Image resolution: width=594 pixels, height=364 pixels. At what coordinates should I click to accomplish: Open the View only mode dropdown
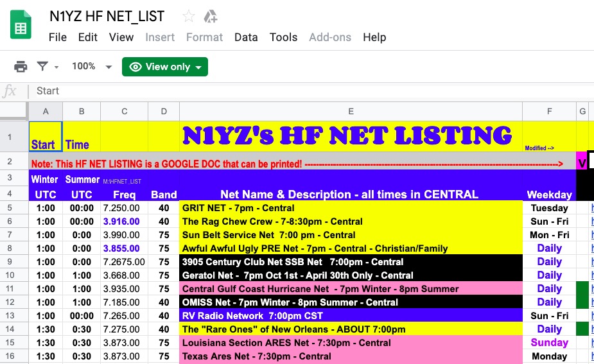(x=198, y=67)
